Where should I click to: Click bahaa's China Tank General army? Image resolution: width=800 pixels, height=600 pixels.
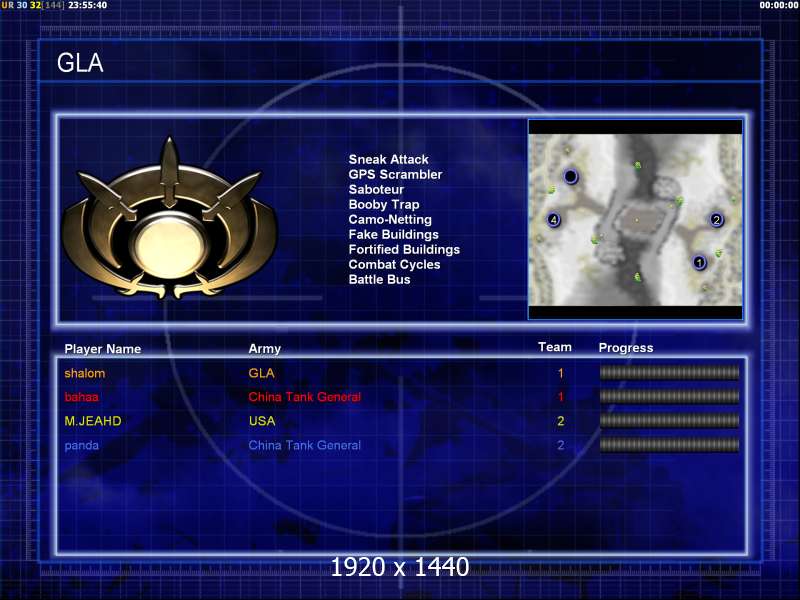tap(305, 397)
